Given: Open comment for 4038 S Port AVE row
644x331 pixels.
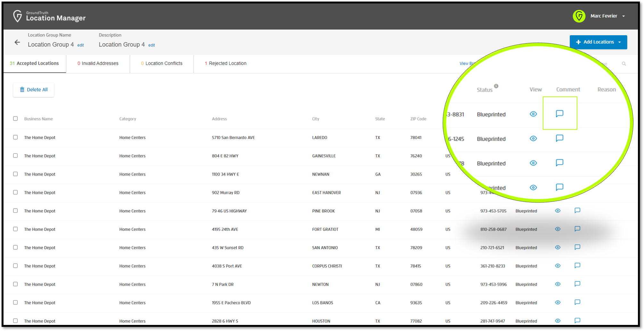Looking at the screenshot, I should pos(577,266).
